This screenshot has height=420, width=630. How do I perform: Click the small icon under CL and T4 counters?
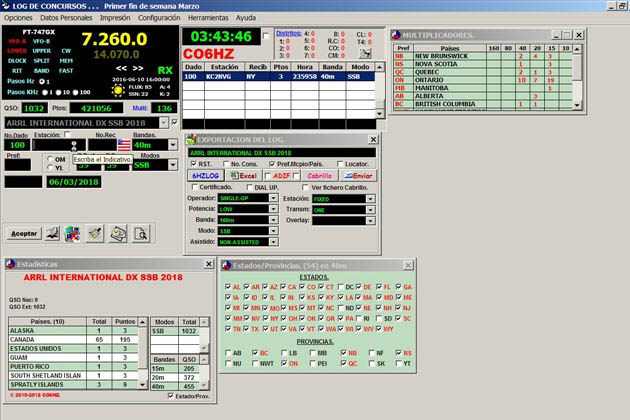[365, 53]
